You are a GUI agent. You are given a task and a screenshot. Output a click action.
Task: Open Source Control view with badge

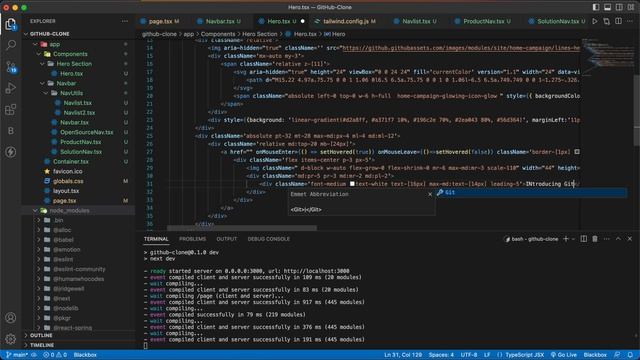pyautogui.click(x=11, y=67)
